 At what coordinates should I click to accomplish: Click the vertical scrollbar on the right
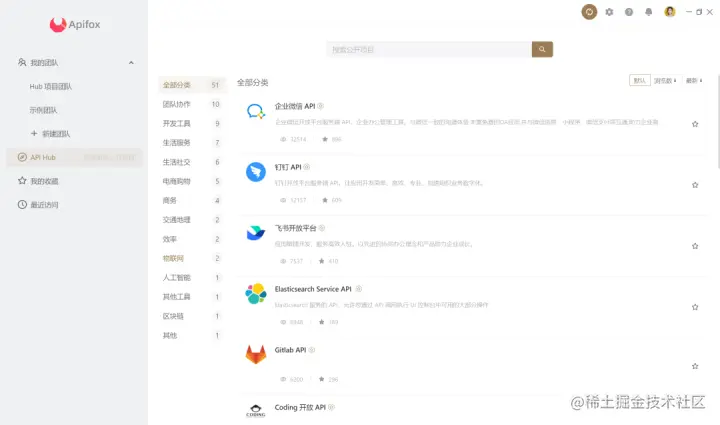point(718,122)
